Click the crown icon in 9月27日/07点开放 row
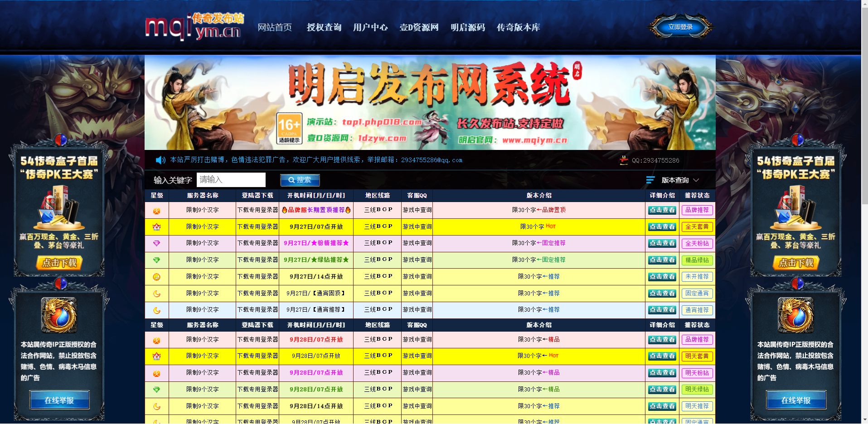This screenshot has width=868, height=424. click(156, 227)
